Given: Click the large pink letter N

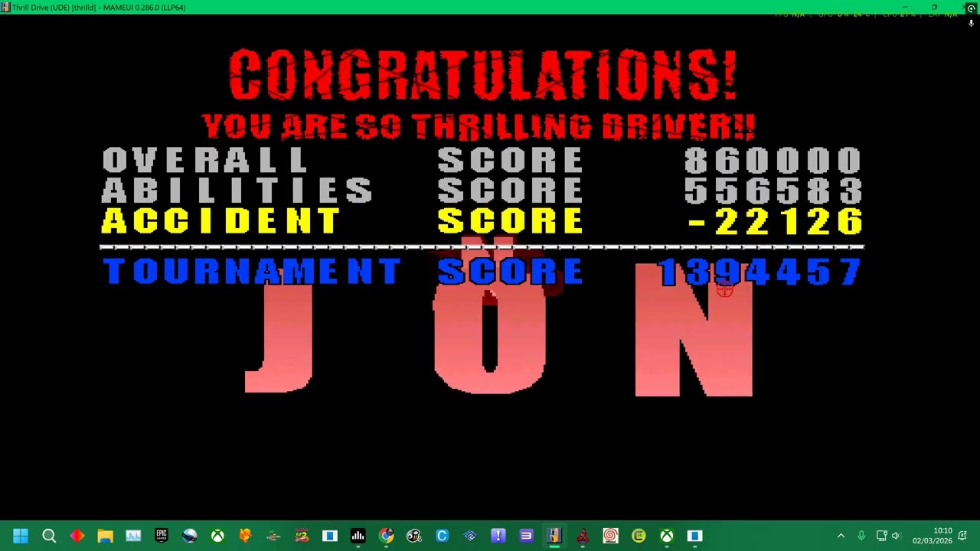Looking at the screenshot, I should tap(694, 331).
